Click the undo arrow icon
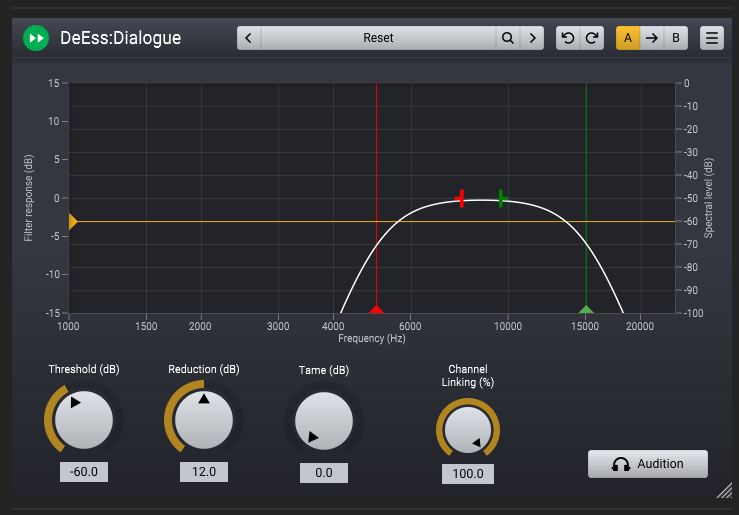Image resolution: width=739 pixels, height=515 pixels. coord(568,38)
